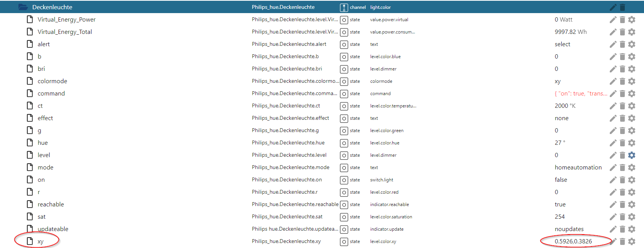Select the alert tree item
This screenshot has width=644, height=248.
44,44
